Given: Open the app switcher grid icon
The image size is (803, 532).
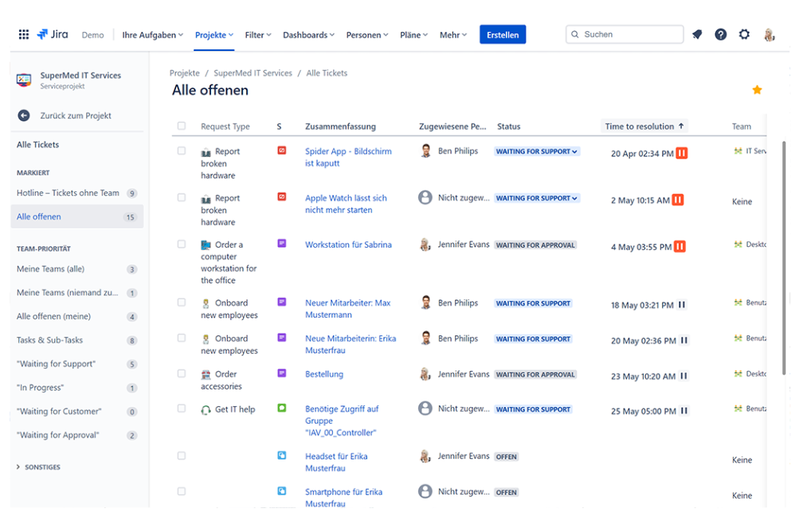Looking at the screenshot, I should [x=24, y=35].
